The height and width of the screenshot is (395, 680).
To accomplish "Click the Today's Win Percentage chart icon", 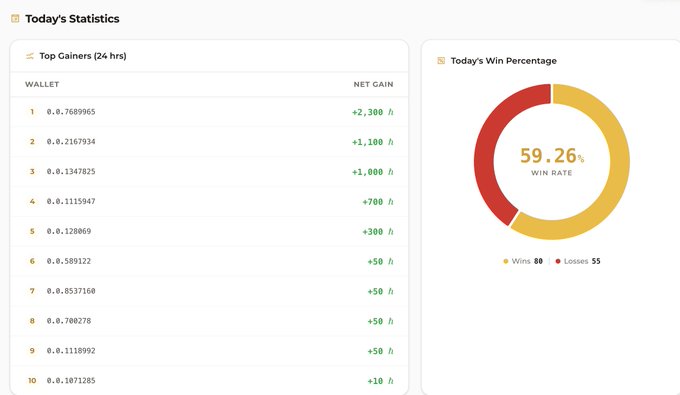I will [441, 61].
